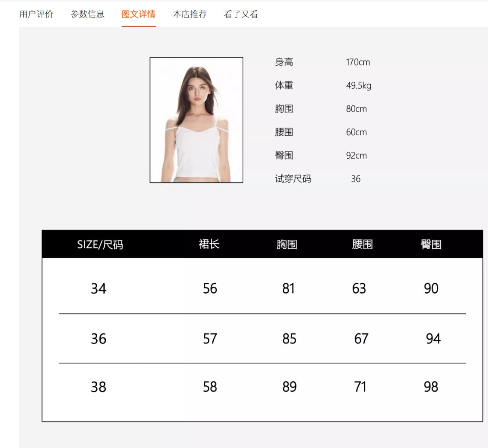This screenshot has height=448, width=488.
Task: Click the model photo in white camisole
Action: click(196, 120)
